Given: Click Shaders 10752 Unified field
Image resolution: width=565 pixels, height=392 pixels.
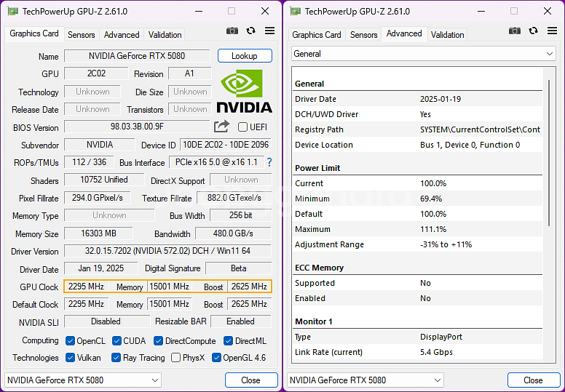Looking at the screenshot, I should point(104,180).
